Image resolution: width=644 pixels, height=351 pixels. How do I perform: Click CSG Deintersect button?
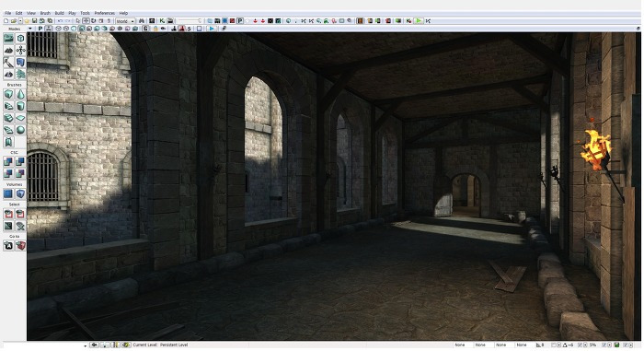[x=20, y=173]
